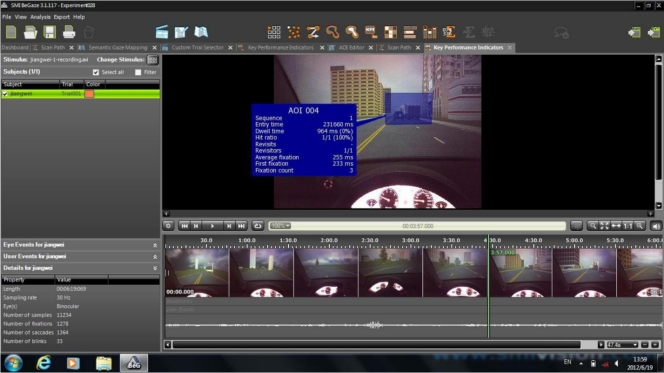The image size is (664, 373).
Task: Click the zoom-in magnifier on timeline bar
Action: 592,226
